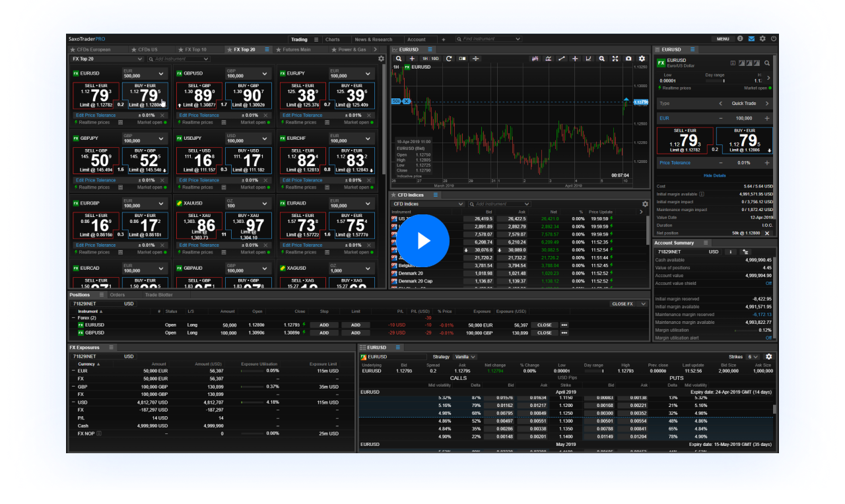Open EURUSD chart settings gear

[x=642, y=59]
